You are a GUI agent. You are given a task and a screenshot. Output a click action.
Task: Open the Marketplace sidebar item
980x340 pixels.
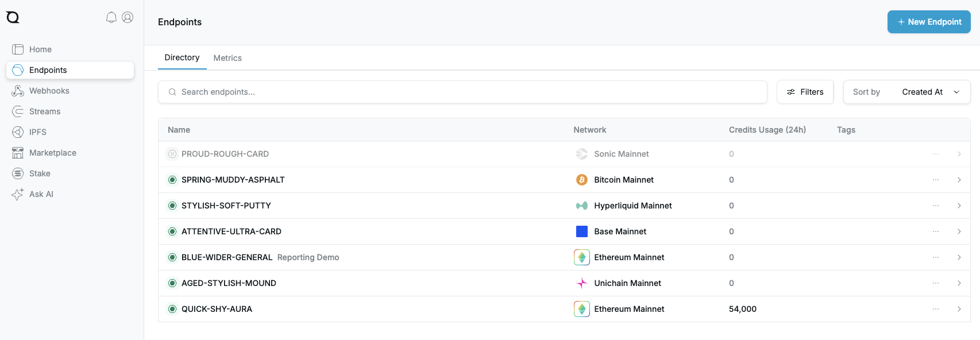[52, 153]
